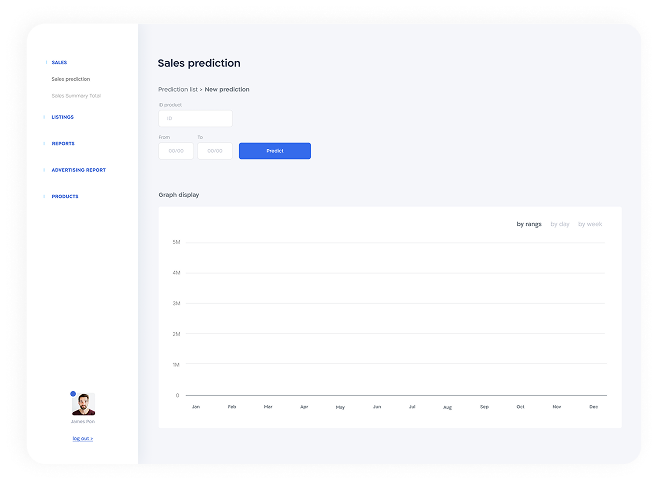This screenshot has width=659, height=485.
Task: Open the SALES section in sidebar
Action: pos(59,62)
